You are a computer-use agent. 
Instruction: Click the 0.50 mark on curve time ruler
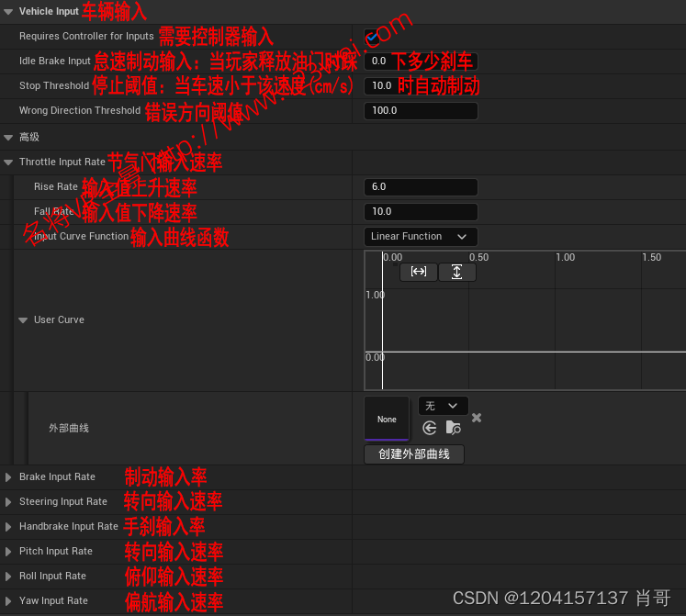tap(478, 257)
